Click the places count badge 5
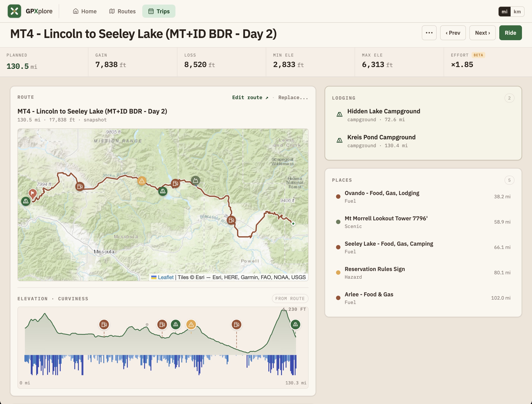The height and width of the screenshot is (404, 532). click(x=509, y=180)
